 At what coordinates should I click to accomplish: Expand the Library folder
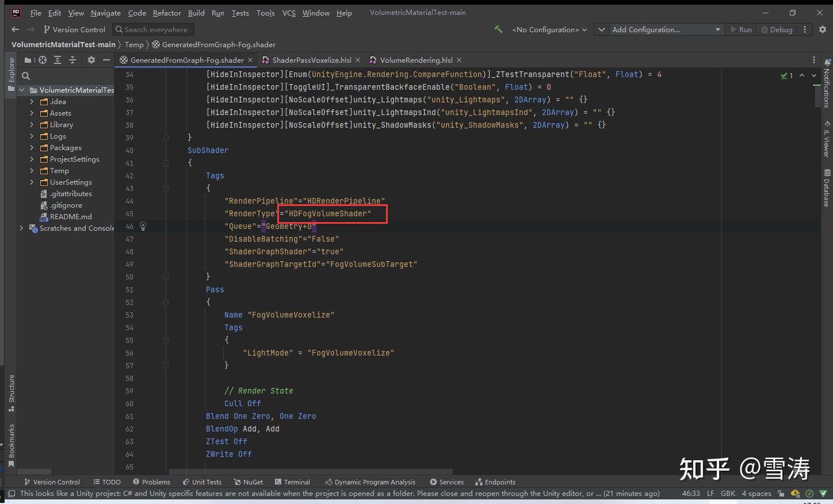click(32, 125)
